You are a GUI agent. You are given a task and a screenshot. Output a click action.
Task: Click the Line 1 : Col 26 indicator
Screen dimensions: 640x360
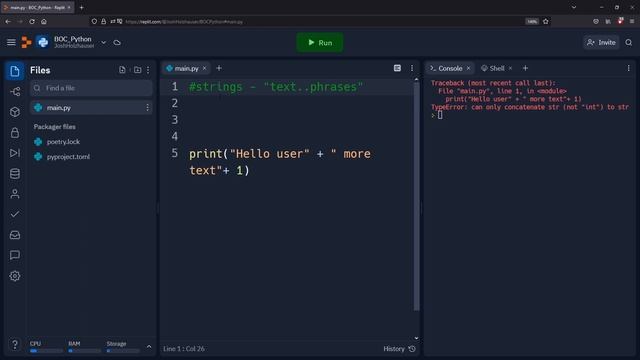point(184,349)
